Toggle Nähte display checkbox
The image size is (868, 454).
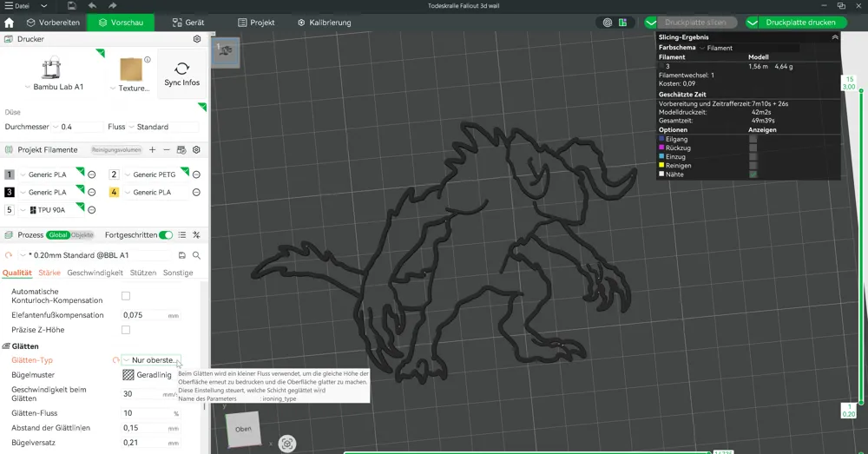click(x=753, y=174)
